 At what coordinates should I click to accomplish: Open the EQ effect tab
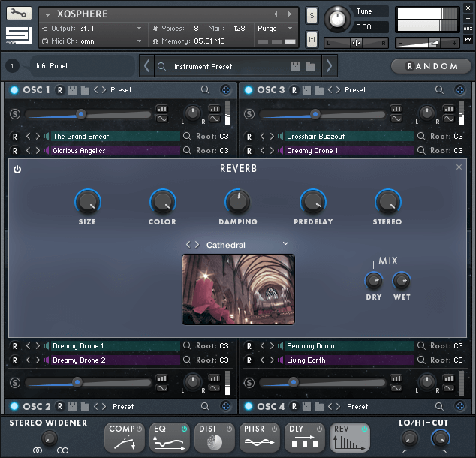coord(170,438)
